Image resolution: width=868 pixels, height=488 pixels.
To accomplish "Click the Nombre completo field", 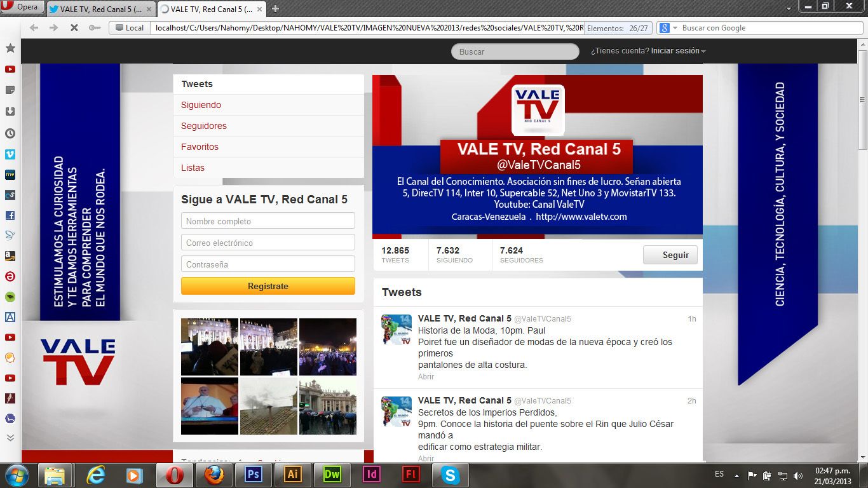I will click(x=268, y=221).
